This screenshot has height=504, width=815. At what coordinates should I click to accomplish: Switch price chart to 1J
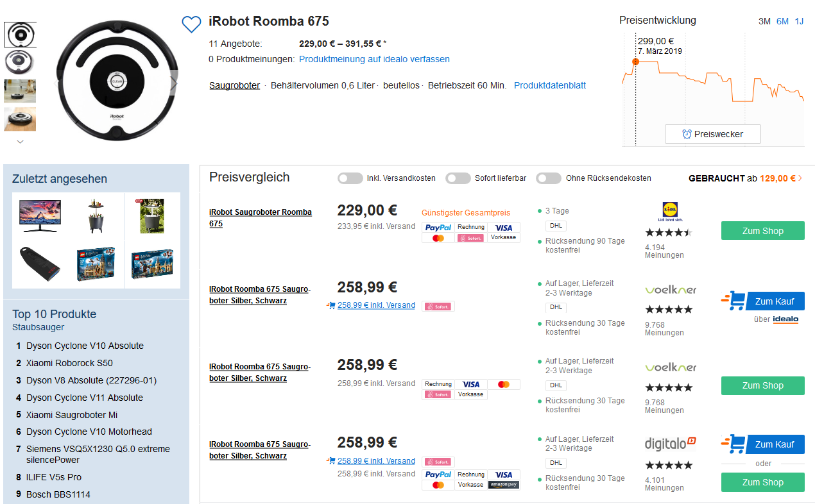click(799, 21)
